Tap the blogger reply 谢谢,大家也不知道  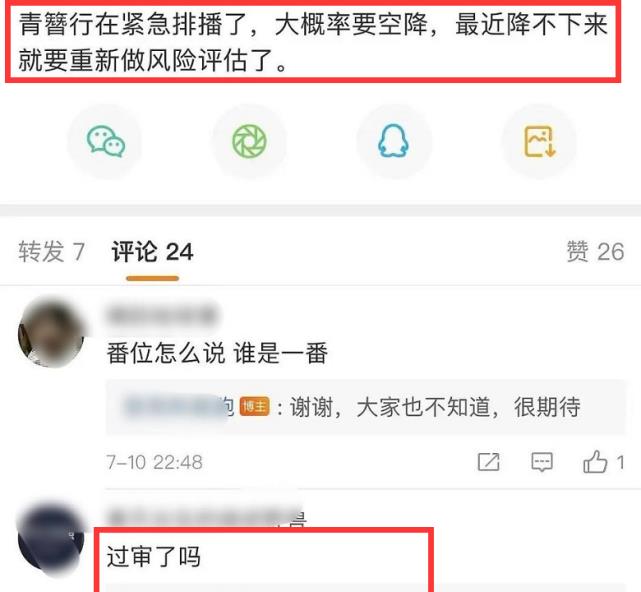click(435, 407)
